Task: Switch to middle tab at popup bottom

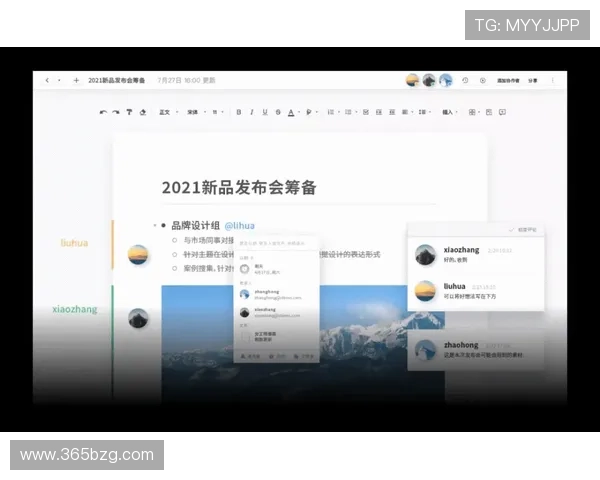Action: (x=277, y=356)
